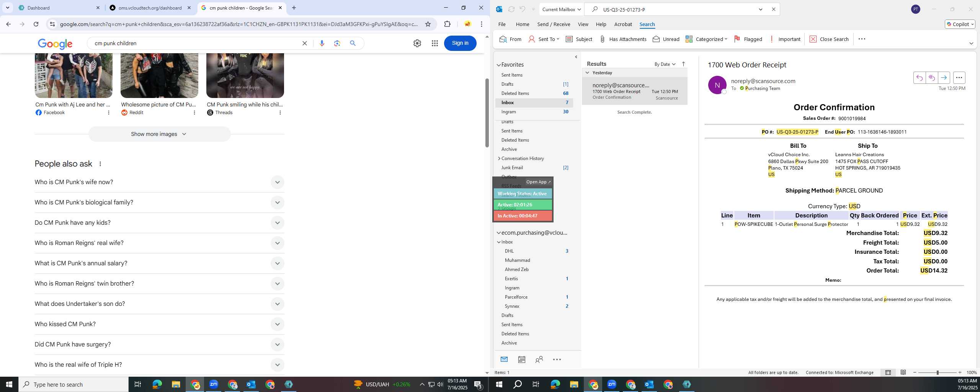Open Zoom from left taskbar
The image size is (980, 392).
point(214,384)
